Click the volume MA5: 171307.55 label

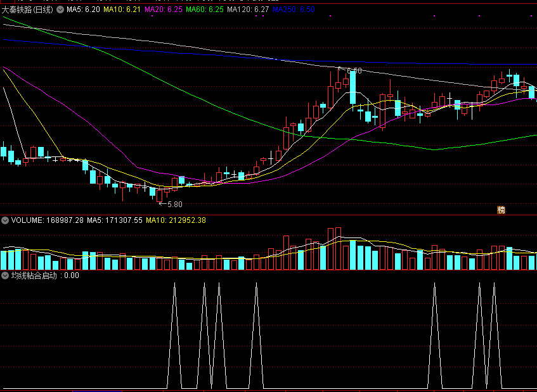click(114, 220)
